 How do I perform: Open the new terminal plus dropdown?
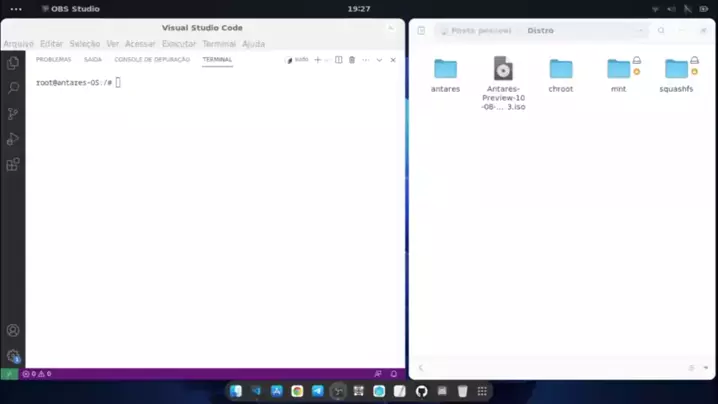coord(326,60)
